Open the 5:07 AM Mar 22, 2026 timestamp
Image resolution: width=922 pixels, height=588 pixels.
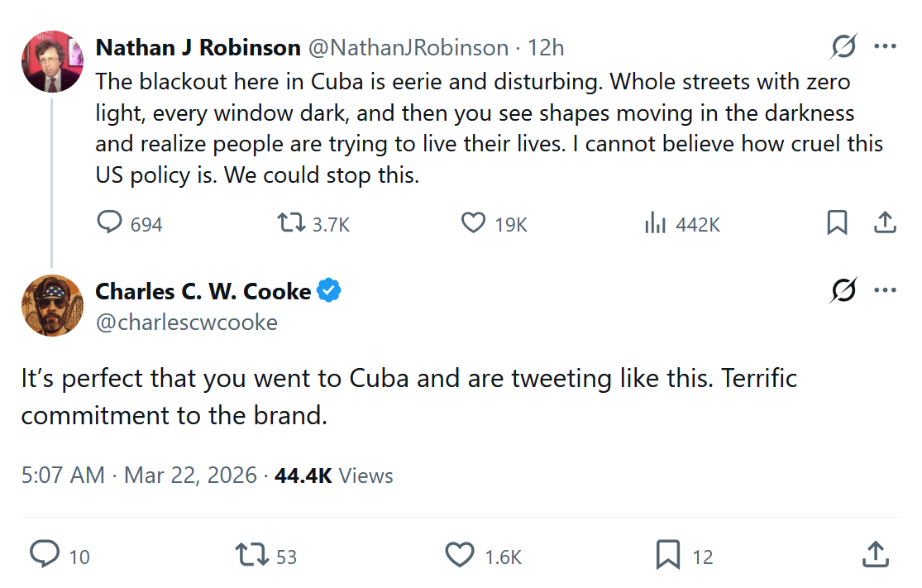pos(139,476)
